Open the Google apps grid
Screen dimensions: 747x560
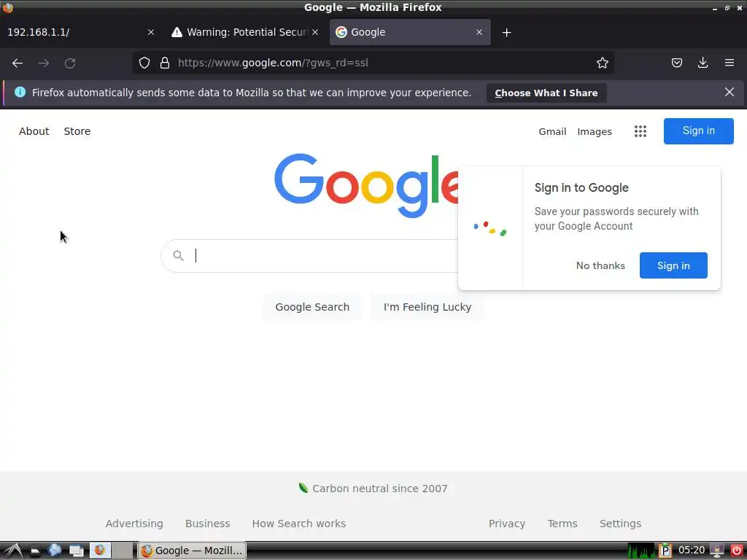[640, 131]
